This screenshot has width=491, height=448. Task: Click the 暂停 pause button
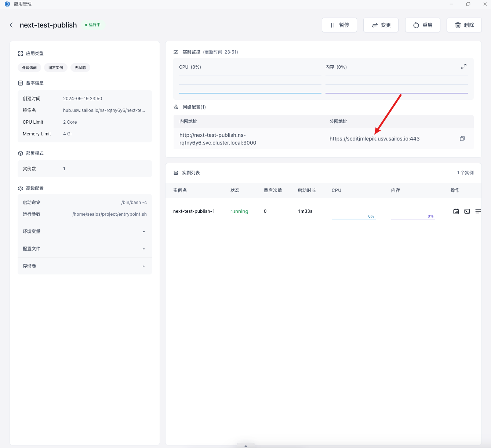click(339, 25)
